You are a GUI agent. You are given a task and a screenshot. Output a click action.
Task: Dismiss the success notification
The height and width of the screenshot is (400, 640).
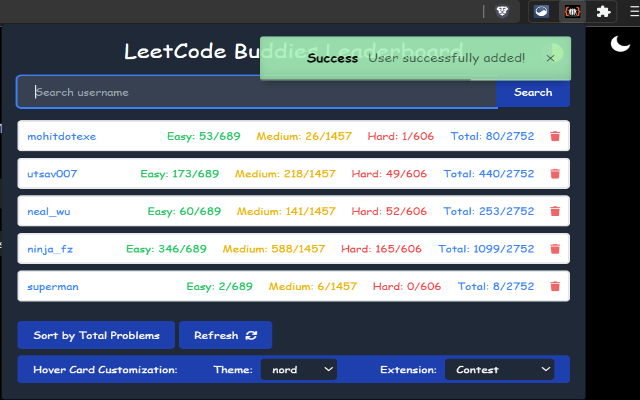[550, 58]
